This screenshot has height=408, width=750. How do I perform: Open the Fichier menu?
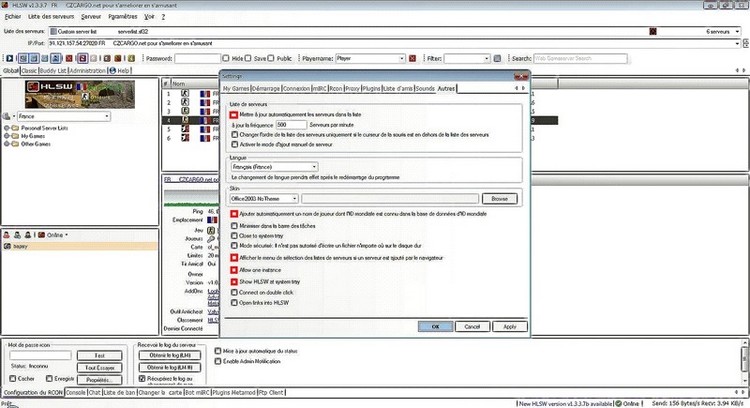click(x=13, y=17)
